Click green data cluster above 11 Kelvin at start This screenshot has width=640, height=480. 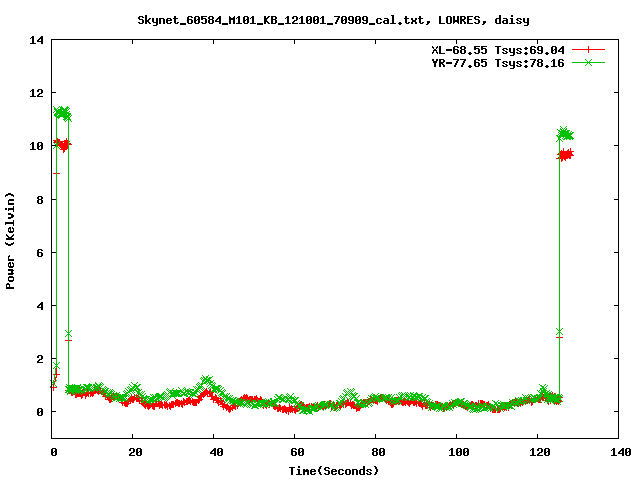click(x=62, y=113)
